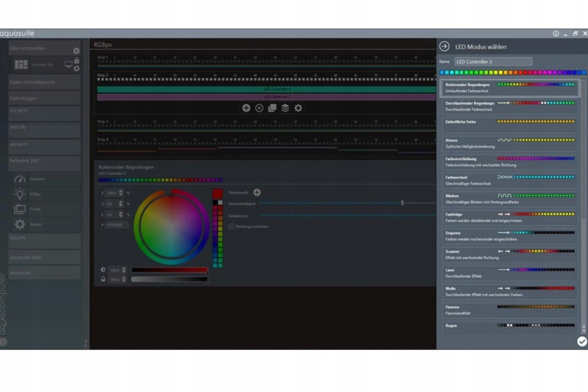Viewport: 588px width, 392px height.
Task: Expand the Datenlogger sidebar section
Action: pos(44,98)
